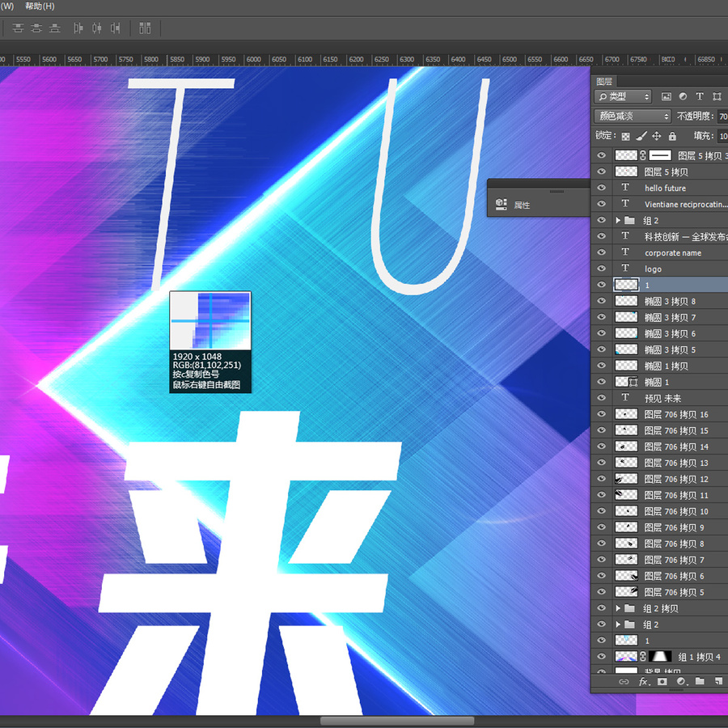Switch to the 图层 panel tab
Image resolution: width=728 pixels, height=728 pixels.
pyautogui.click(x=604, y=81)
